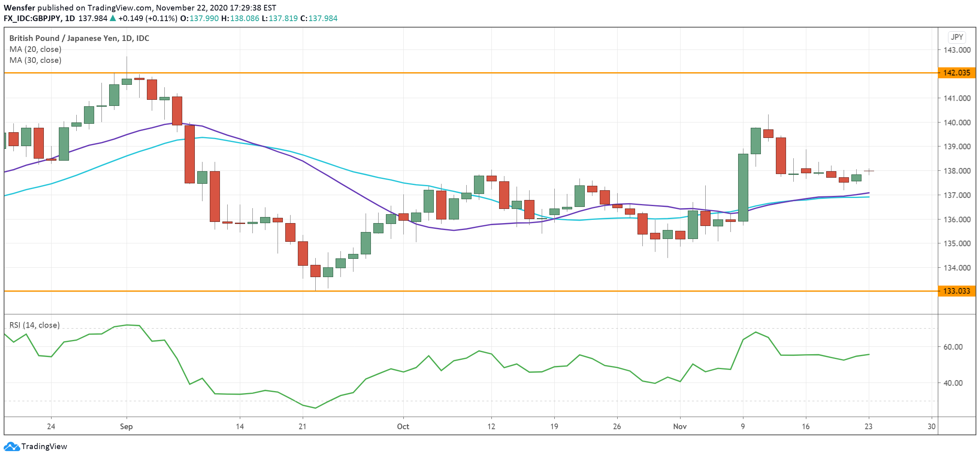This screenshot has width=980, height=458.
Task: Click the FX_IDC:GBPJPY symbol text in header
Action: pyautogui.click(x=32, y=18)
